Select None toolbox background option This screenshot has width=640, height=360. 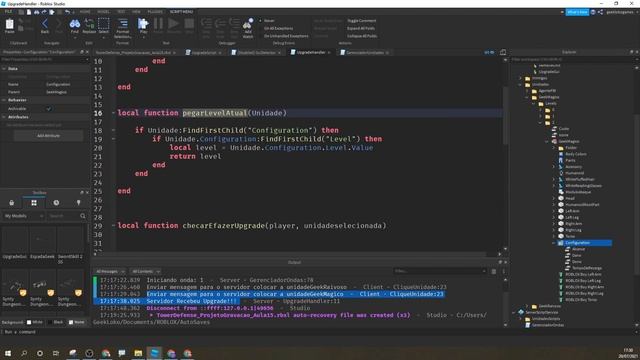77,322
